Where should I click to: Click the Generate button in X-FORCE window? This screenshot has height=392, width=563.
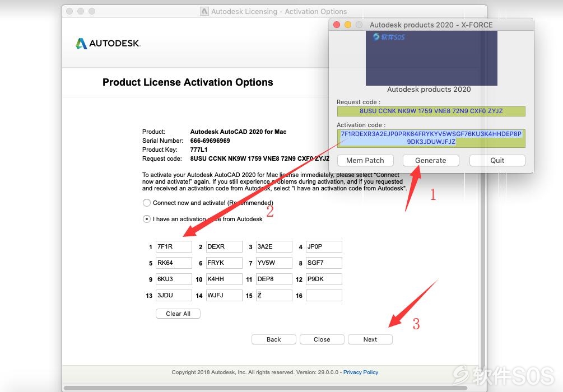click(431, 161)
